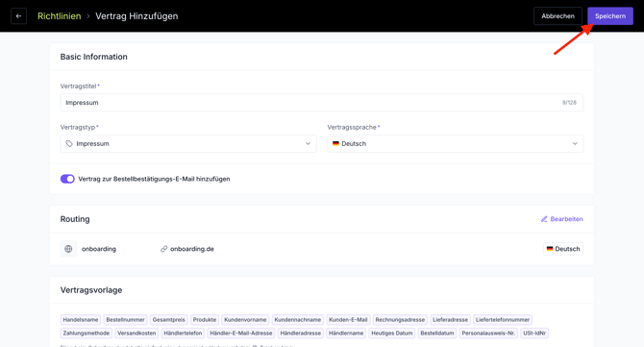
Task: Open the Richtlinien breadcrumb
Action: [x=60, y=16]
